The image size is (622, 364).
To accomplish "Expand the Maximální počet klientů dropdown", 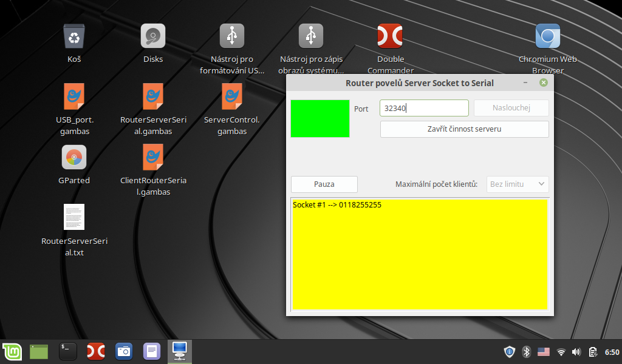I will (x=518, y=184).
